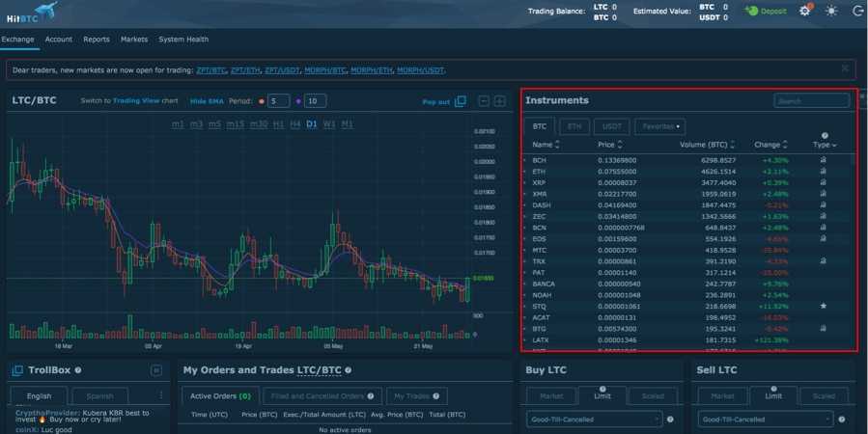Viewport: 868px width, 434px height.
Task: Click help icon next to Sell Good-Till-Cancelled
Action: coord(841,420)
